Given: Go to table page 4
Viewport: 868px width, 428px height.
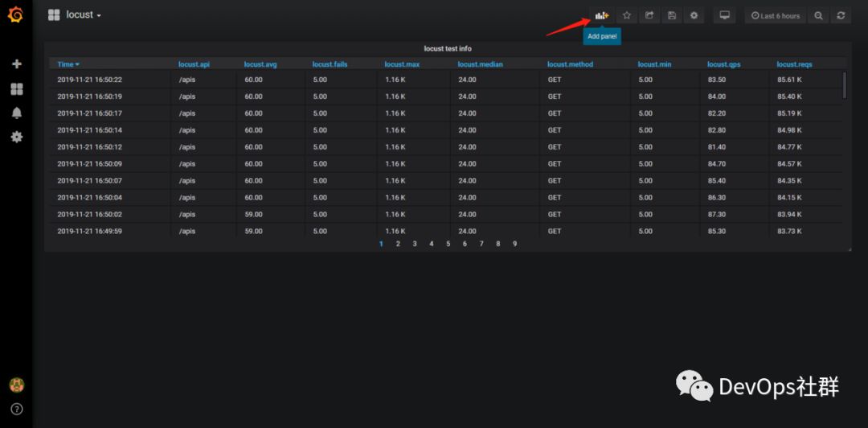Looking at the screenshot, I should click(x=432, y=244).
